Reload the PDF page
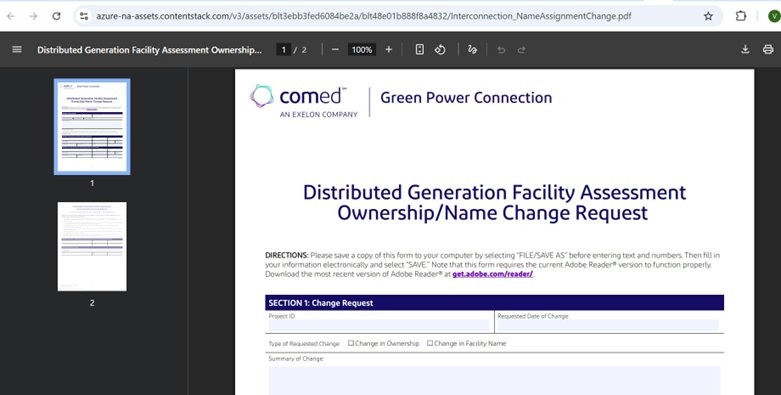The width and height of the screenshot is (781, 395). coord(56,16)
